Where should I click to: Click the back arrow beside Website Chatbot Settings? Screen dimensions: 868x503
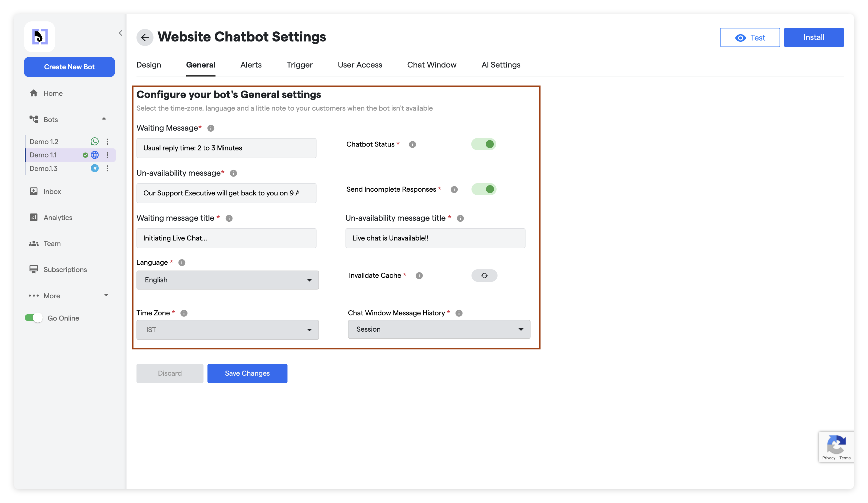click(145, 37)
